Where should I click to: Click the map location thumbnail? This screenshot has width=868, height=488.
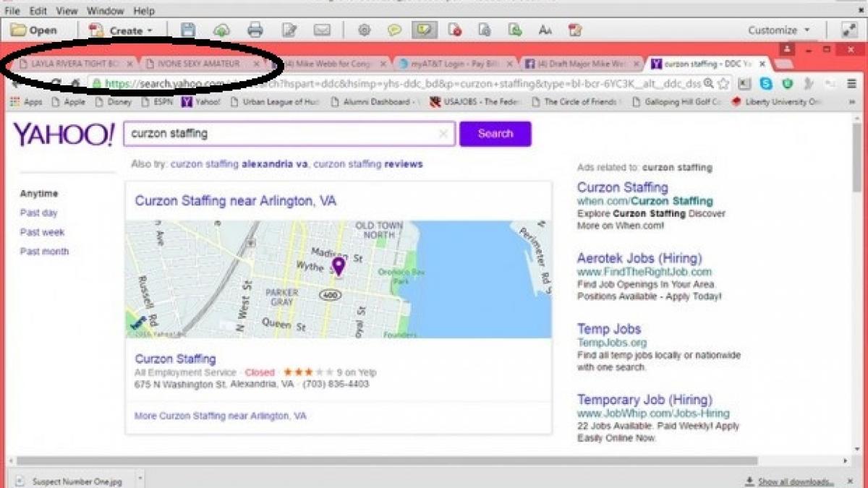click(338, 279)
